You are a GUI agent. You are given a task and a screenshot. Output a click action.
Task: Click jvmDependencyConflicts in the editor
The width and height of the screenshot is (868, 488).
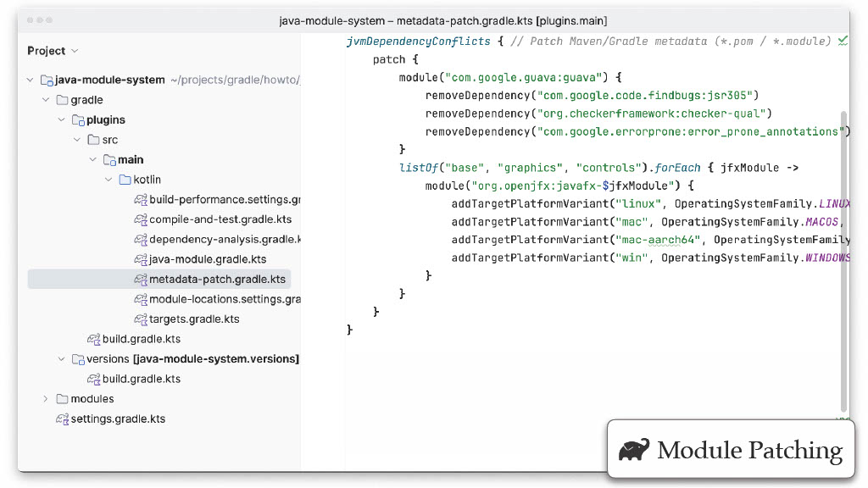[419, 42]
